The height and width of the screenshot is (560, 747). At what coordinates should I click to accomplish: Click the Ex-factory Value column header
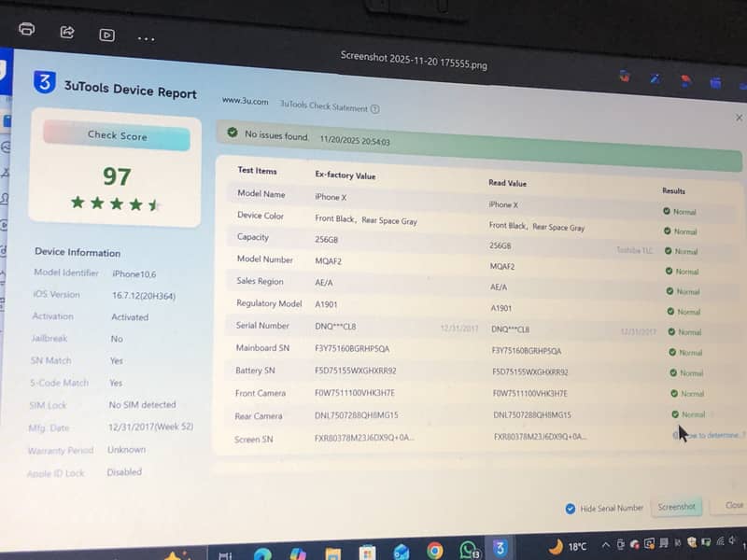[x=345, y=175]
